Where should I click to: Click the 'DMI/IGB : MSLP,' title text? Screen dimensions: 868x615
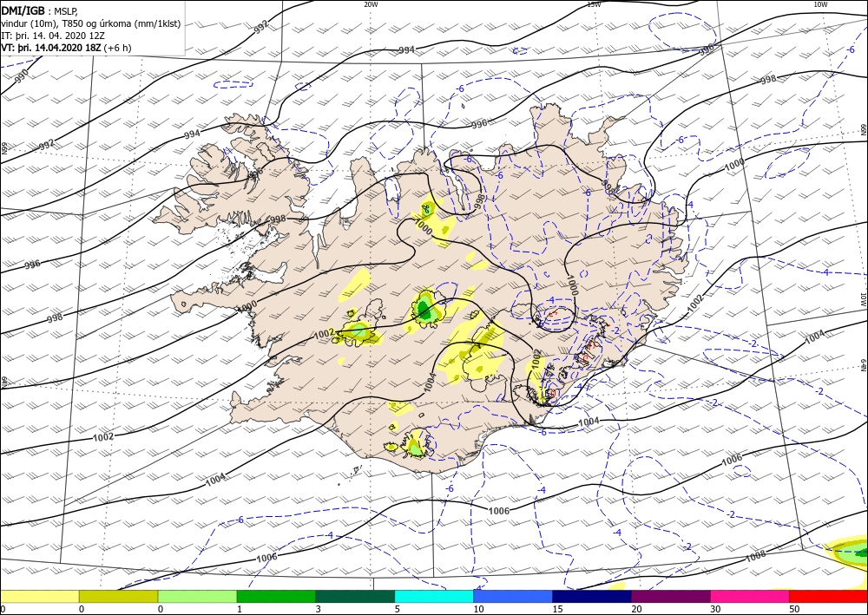pyautogui.click(x=40, y=10)
